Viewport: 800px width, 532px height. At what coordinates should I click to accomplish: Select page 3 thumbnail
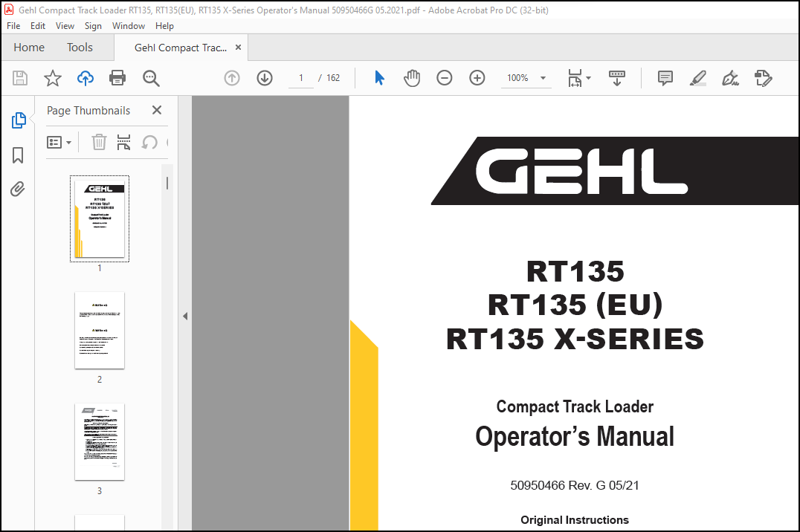[x=100, y=441]
